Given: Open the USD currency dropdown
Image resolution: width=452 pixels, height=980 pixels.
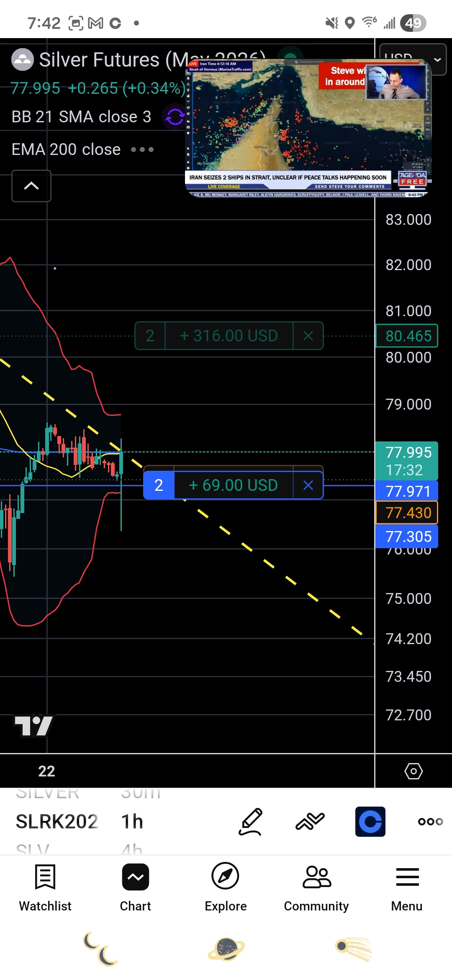Looking at the screenshot, I should click(x=413, y=59).
